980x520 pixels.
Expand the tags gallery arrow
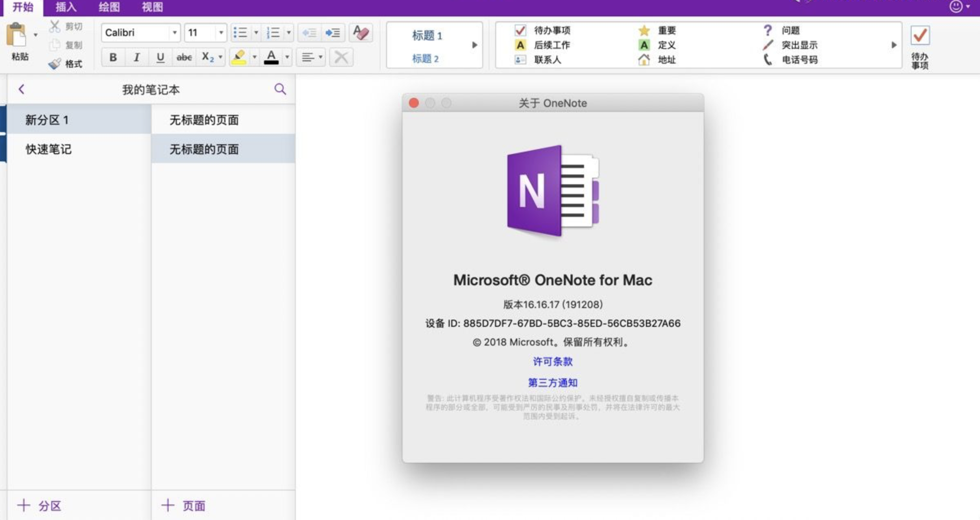coord(894,45)
